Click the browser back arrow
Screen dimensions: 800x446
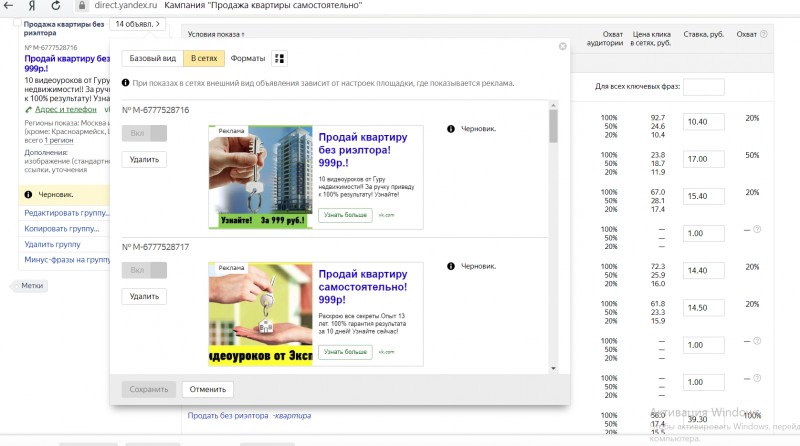(x=9, y=6)
